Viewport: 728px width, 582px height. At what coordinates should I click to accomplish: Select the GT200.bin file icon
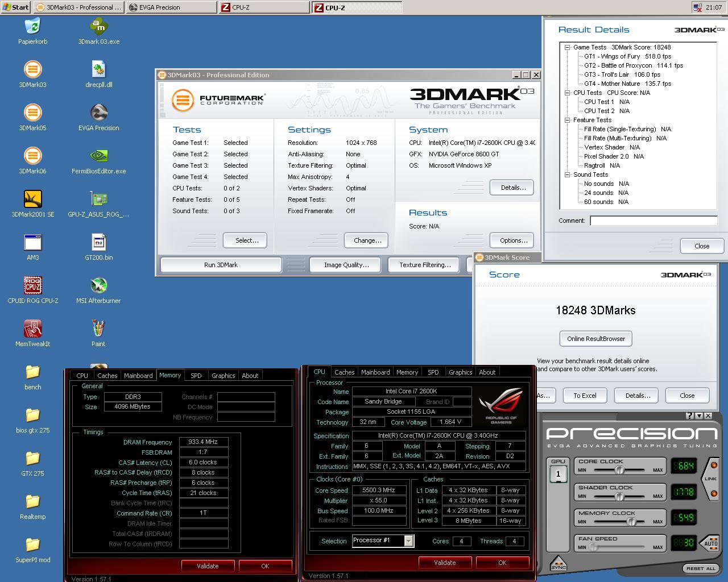click(x=98, y=247)
